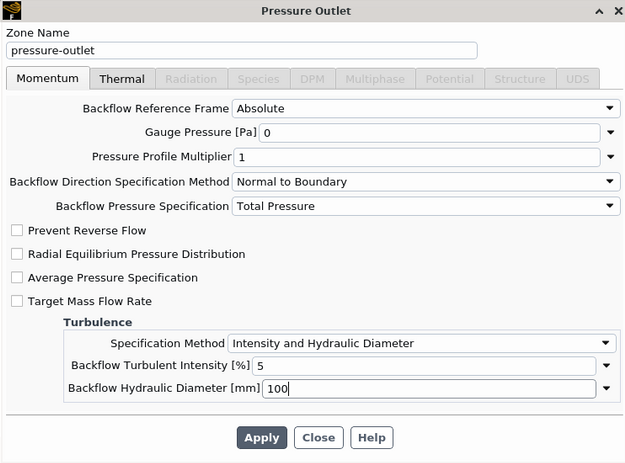
Task: Click the Help button
Action: (x=371, y=438)
